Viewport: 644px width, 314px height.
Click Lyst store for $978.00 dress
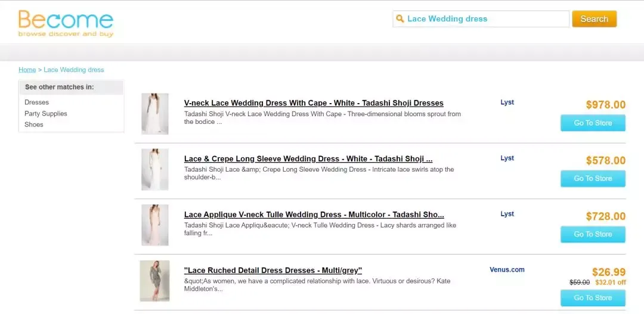(507, 102)
